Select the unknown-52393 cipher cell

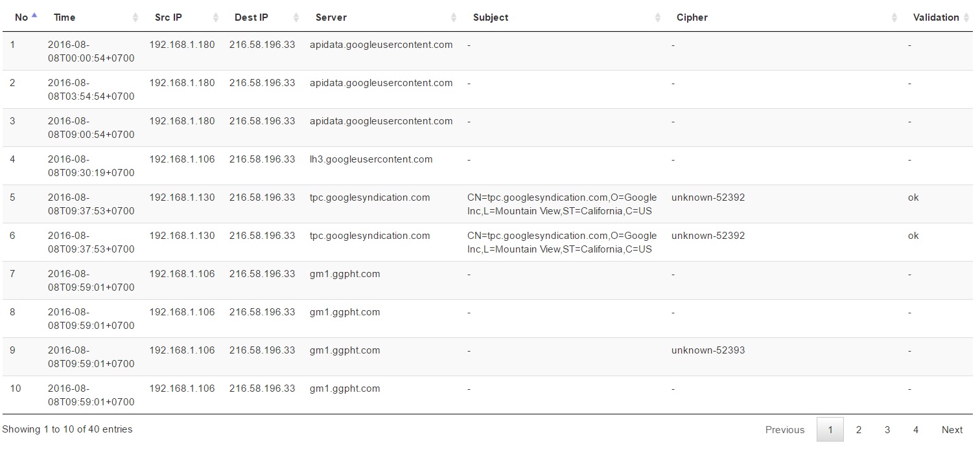click(708, 350)
